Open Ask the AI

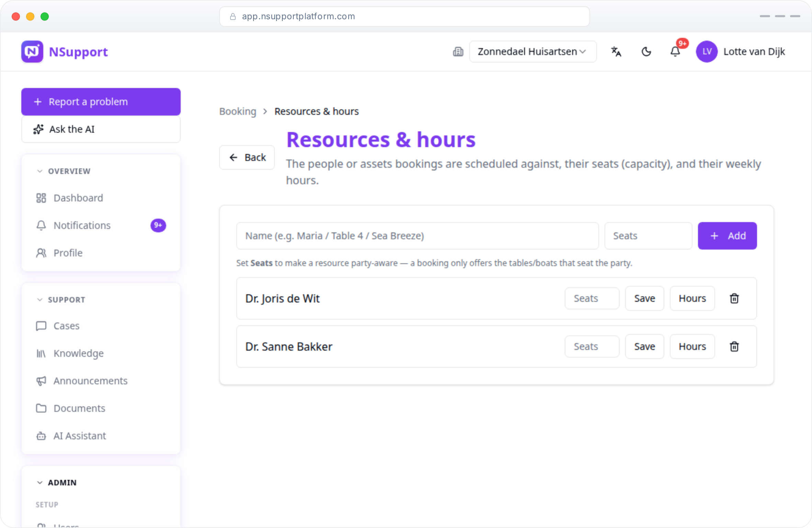point(101,129)
